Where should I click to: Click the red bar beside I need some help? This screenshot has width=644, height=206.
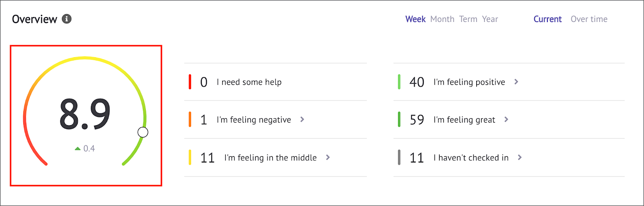190,82
